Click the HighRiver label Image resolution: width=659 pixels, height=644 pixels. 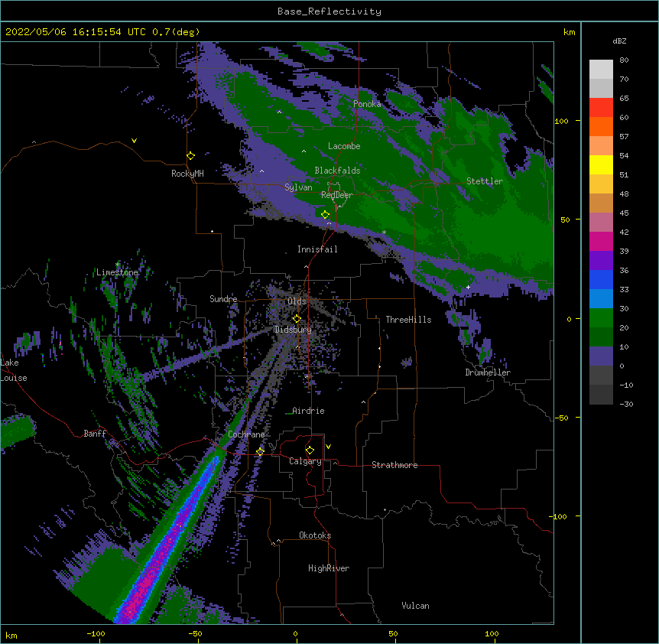tap(329, 568)
